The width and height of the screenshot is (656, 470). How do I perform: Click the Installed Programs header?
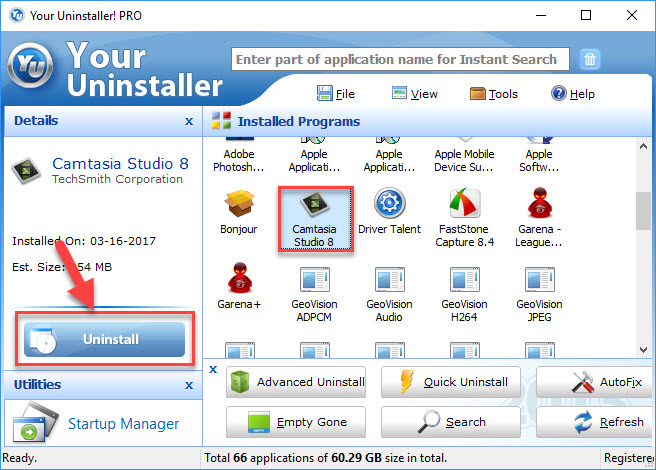pos(299,121)
